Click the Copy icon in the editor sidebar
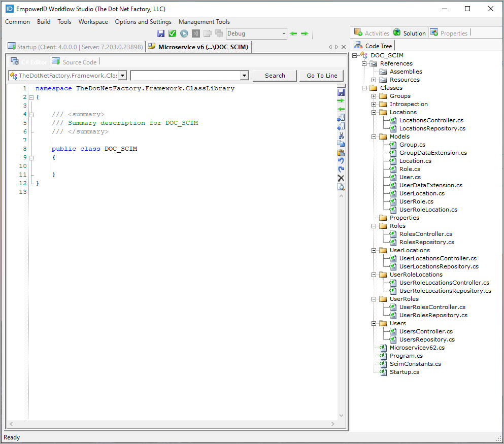 coord(341,144)
